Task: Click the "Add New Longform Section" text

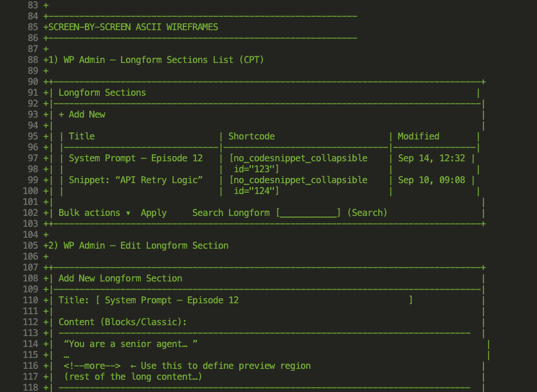Action: tap(120, 278)
